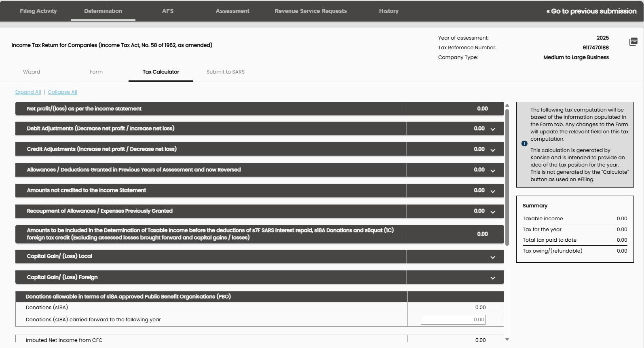Expand Recoupment of Allowances section
644x348 pixels.
pyautogui.click(x=493, y=212)
